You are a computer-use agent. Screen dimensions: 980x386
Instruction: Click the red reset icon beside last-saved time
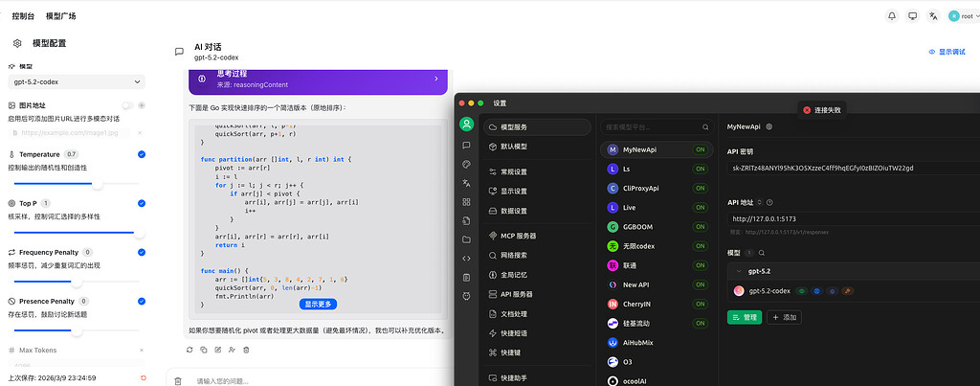tap(144, 378)
